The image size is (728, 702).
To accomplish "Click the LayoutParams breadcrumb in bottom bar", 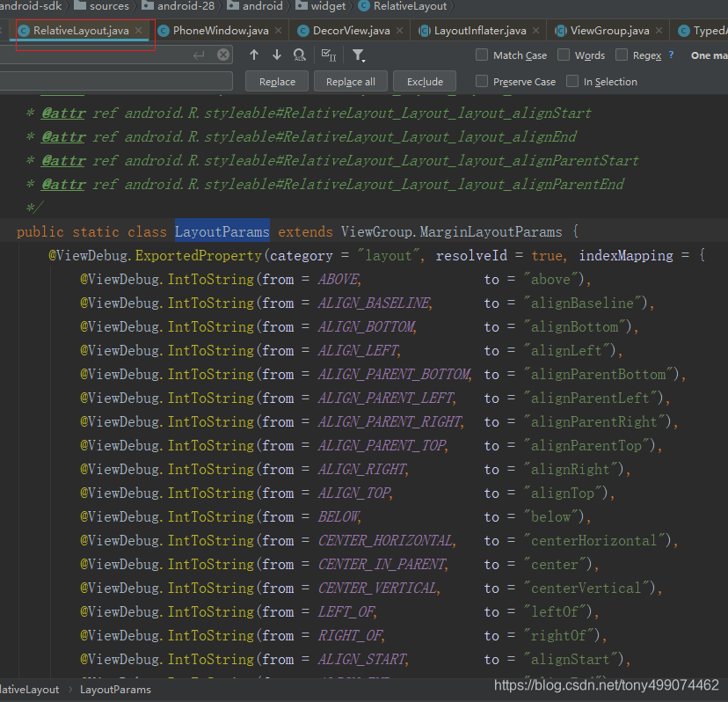I will tap(115, 690).
